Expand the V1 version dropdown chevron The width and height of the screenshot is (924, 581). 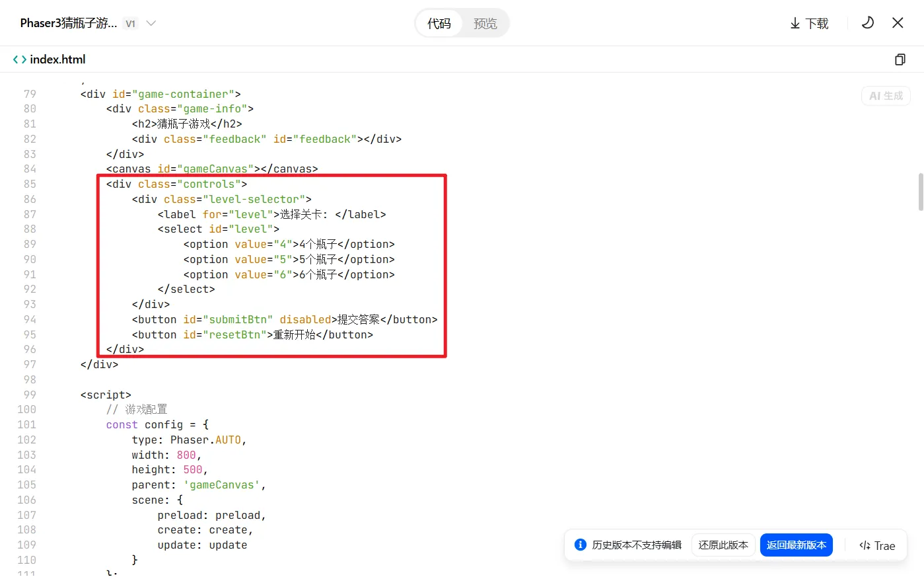click(x=151, y=23)
